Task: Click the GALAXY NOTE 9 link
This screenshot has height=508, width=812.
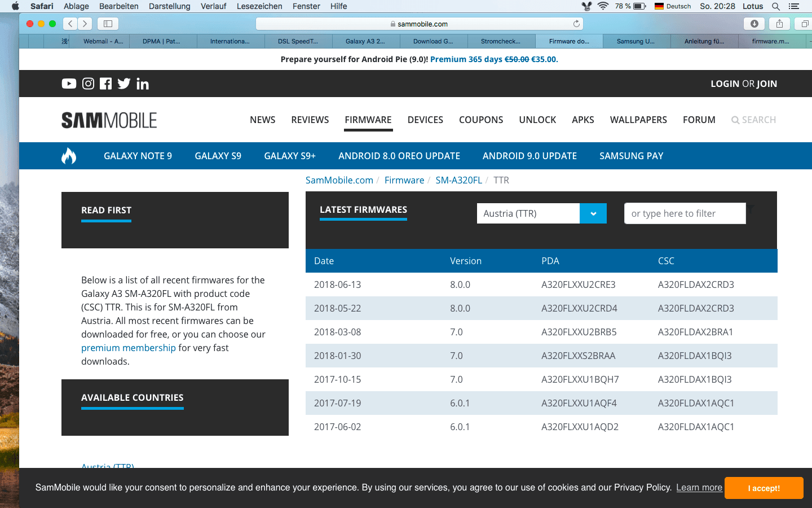Action: coord(138,156)
